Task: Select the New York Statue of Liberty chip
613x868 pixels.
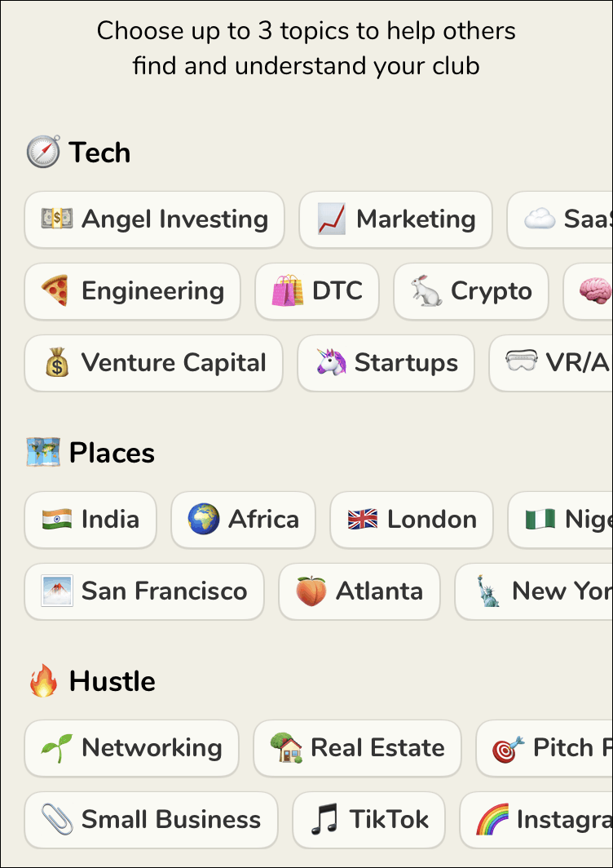Action: point(534,591)
